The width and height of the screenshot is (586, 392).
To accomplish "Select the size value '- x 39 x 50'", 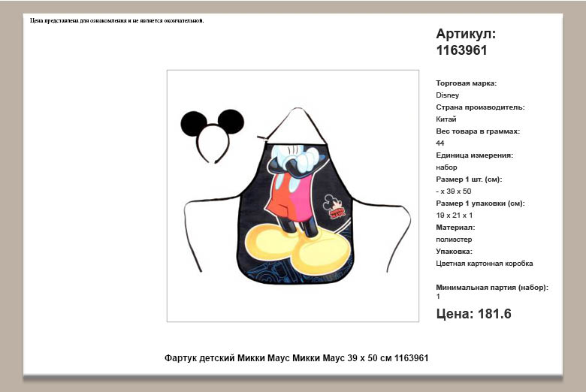I will point(453,191).
